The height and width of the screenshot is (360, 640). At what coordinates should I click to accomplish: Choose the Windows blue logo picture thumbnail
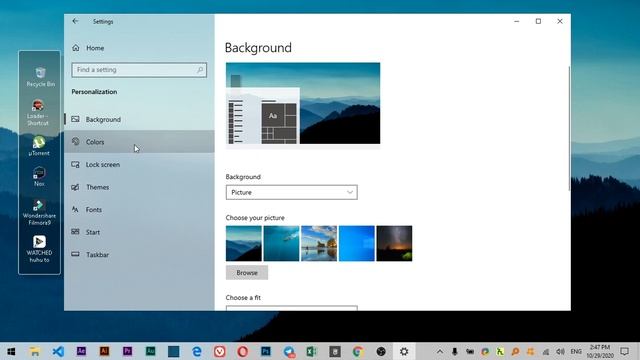[x=356, y=243]
